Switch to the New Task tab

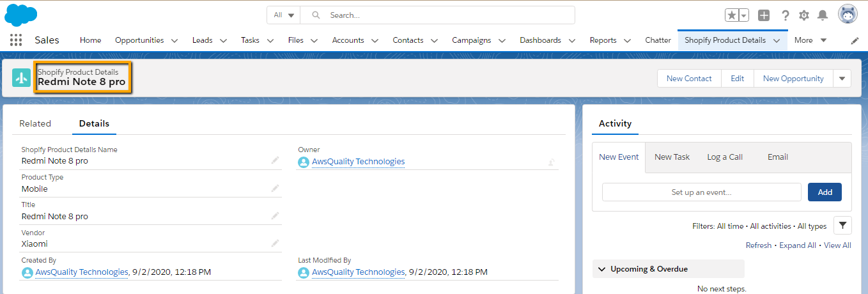(x=672, y=157)
